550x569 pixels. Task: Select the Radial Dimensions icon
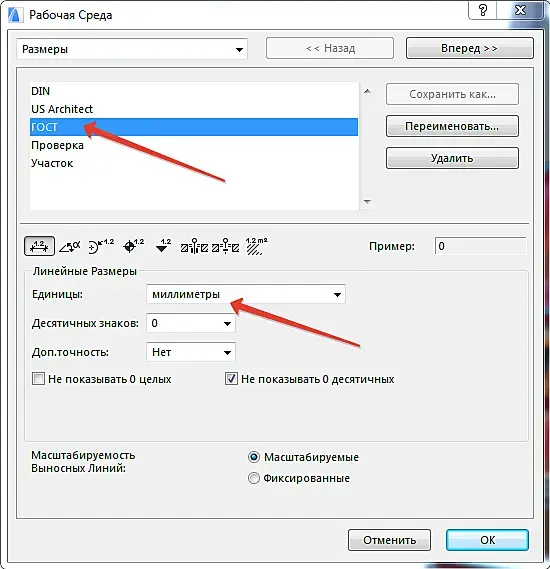tap(101, 246)
